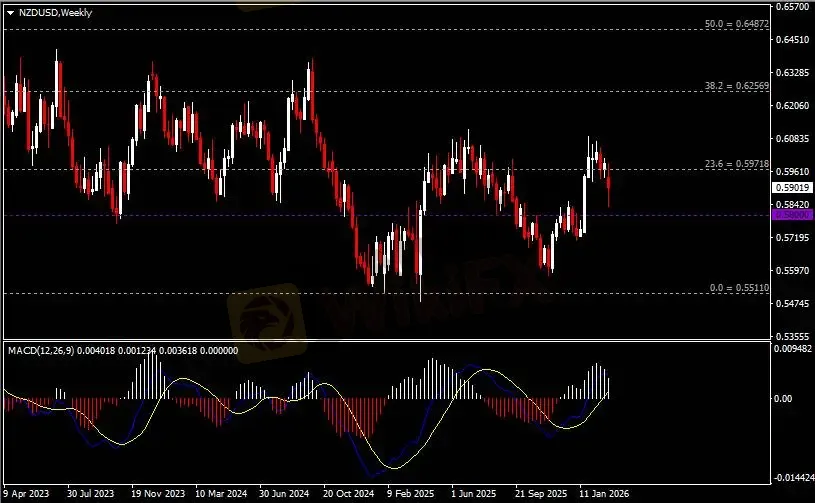Select the 38.2 = 0.62569 Fibonacci label
The width and height of the screenshot is (815, 503).
pyautogui.click(x=737, y=86)
